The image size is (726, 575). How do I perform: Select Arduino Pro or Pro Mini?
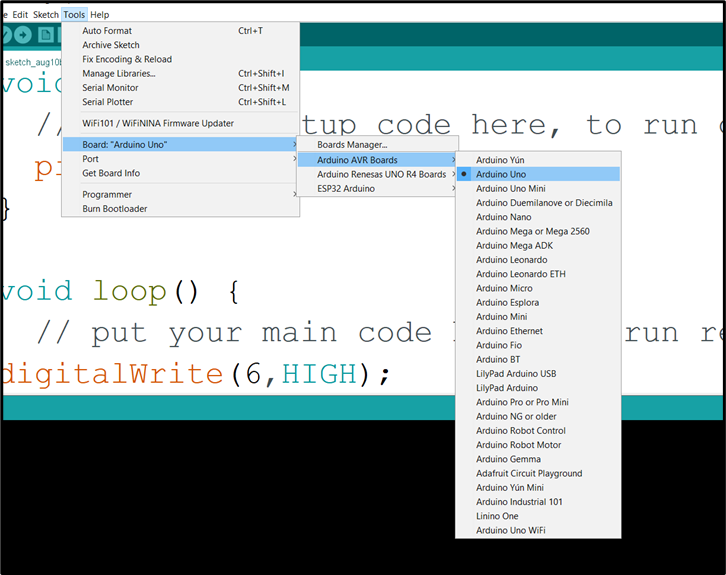[538, 402]
